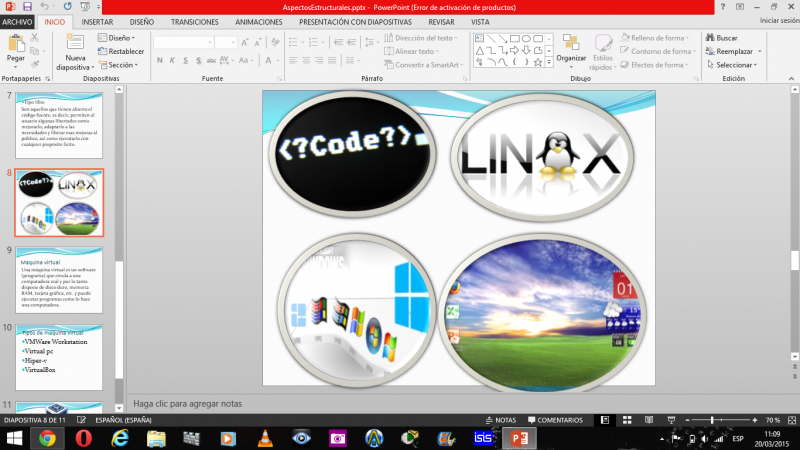Open the Estilos rápidos gallery
This screenshot has height=450, width=800.
[x=602, y=53]
